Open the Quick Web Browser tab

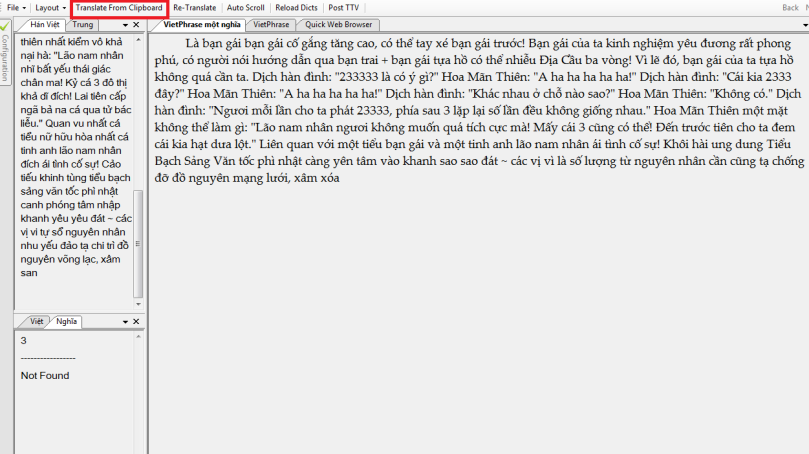[339, 24]
